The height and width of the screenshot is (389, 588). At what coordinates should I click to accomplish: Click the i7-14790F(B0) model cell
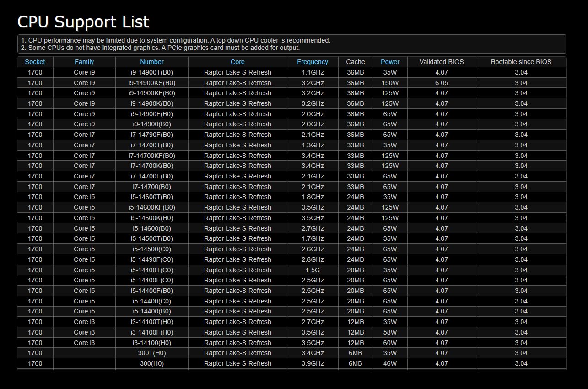click(152, 135)
